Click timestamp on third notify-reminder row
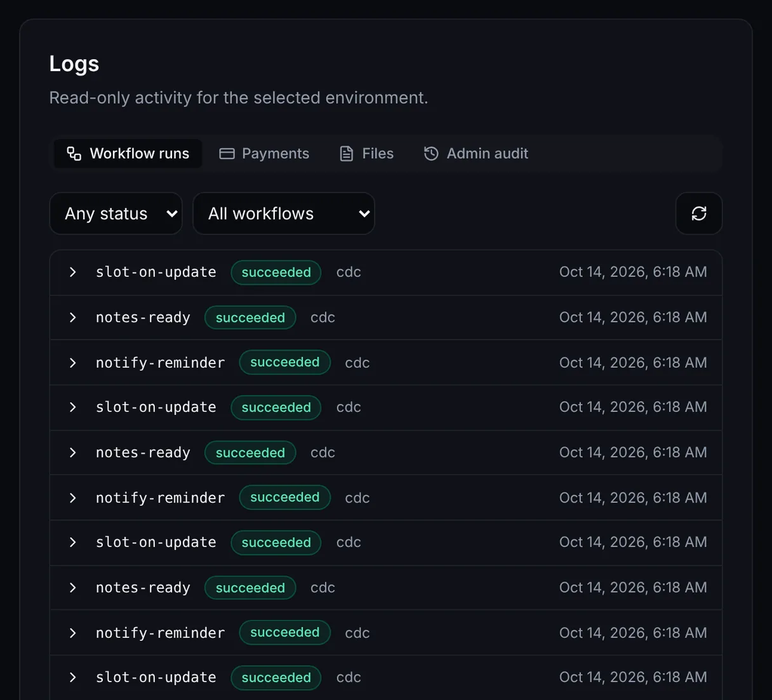The width and height of the screenshot is (772, 700). [633, 633]
